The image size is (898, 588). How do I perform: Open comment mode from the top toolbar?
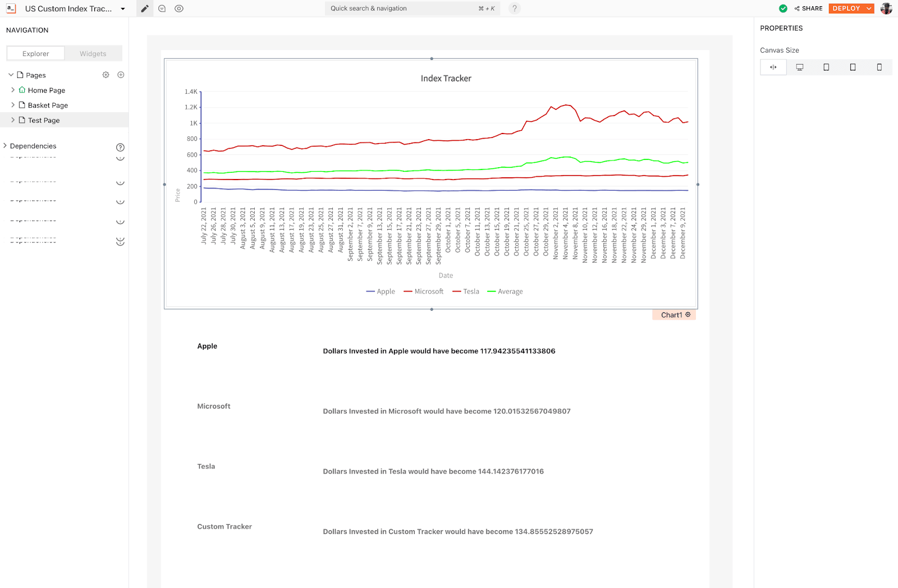[x=162, y=8]
